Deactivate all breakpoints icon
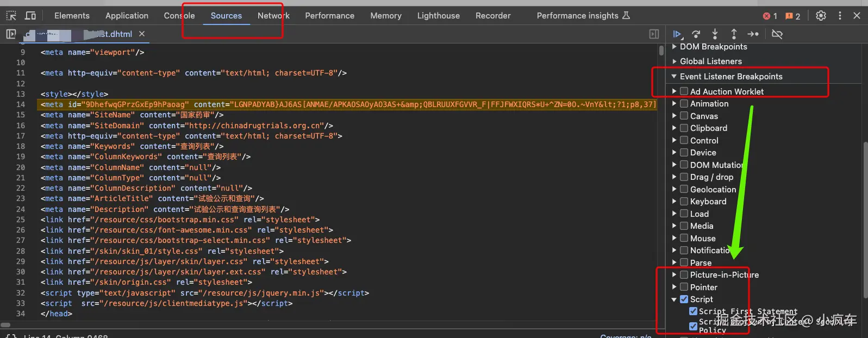868x338 pixels. (777, 34)
